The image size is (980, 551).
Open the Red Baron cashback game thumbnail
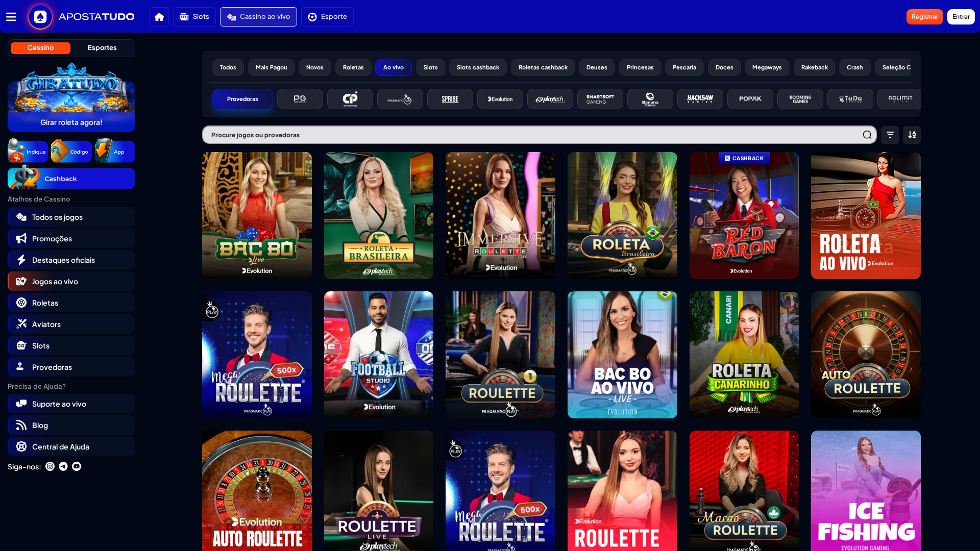pyautogui.click(x=744, y=215)
